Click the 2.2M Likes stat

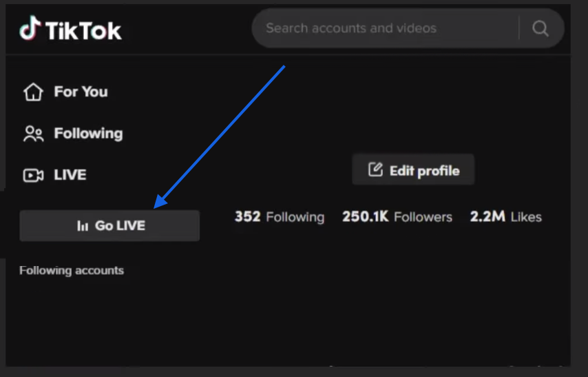pyautogui.click(x=505, y=217)
